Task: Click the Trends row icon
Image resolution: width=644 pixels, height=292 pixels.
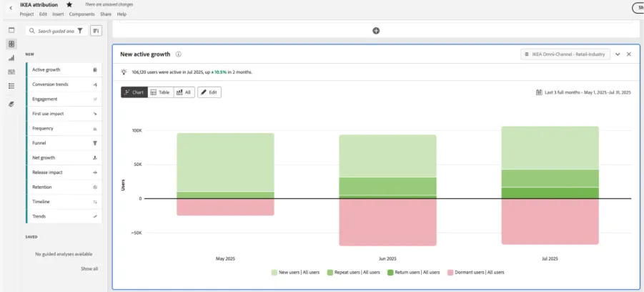Action: point(95,216)
